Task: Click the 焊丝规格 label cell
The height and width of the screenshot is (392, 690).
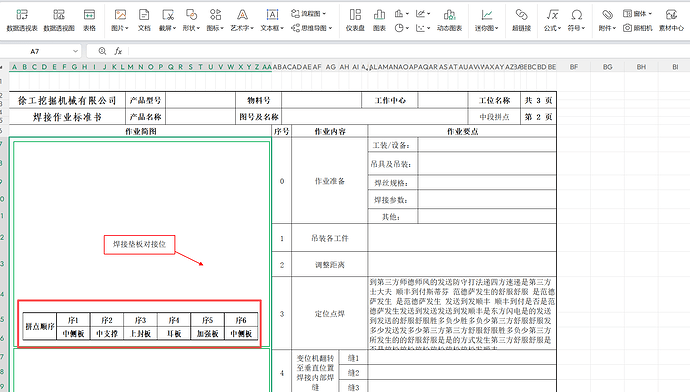Action: [393, 183]
